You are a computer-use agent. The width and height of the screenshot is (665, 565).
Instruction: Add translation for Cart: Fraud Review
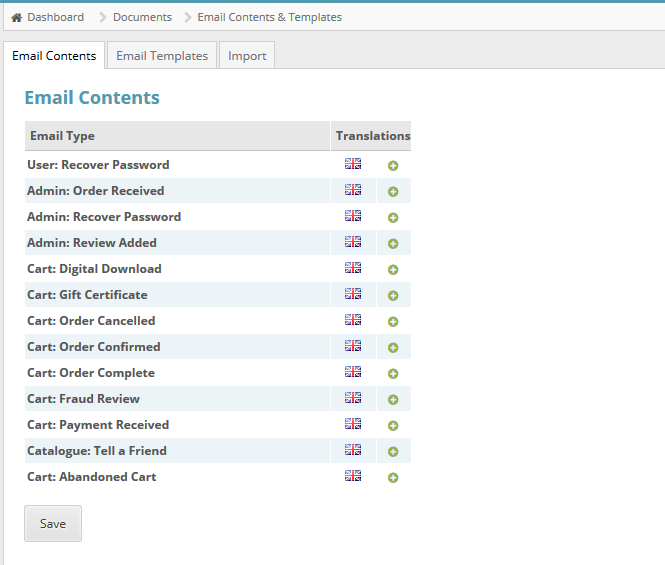click(x=393, y=399)
